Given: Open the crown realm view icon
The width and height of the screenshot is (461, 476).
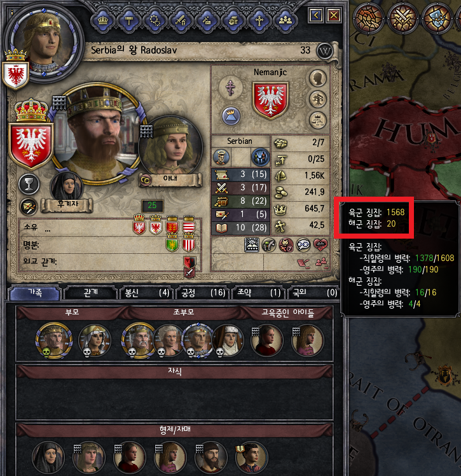Looking at the screenshot, I should (103, 20).
